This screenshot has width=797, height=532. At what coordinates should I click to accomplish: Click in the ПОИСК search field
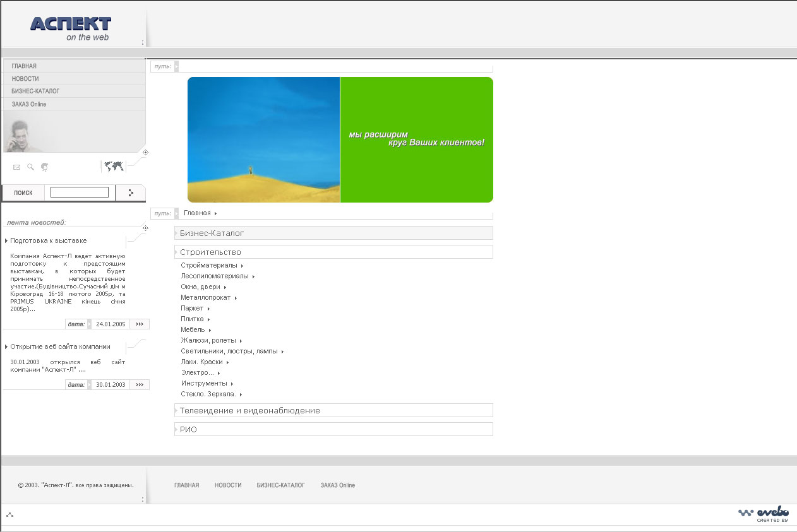point(80,192)
